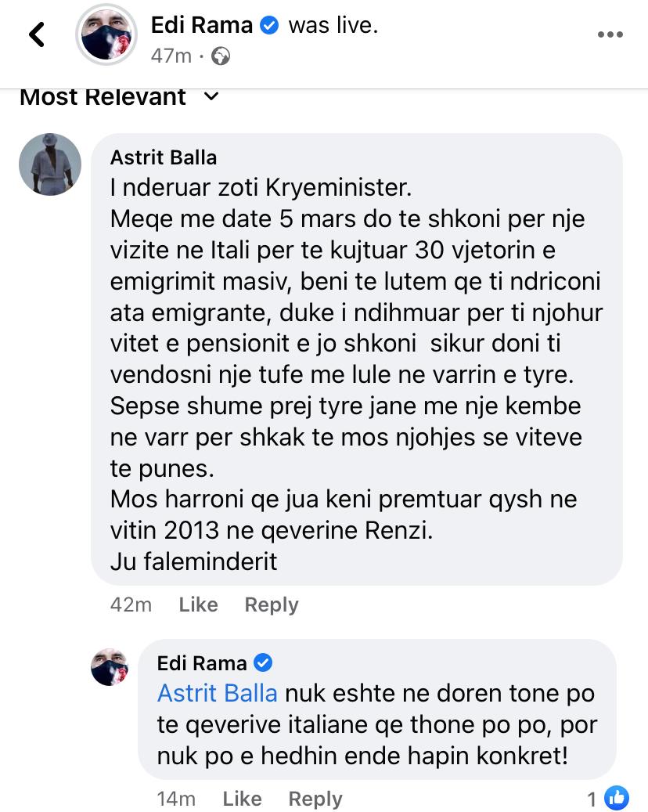The width and height of the screenshot is (648, 812).
Task: Open the Astrit Balla commenter name
Action: pos(164,157)
